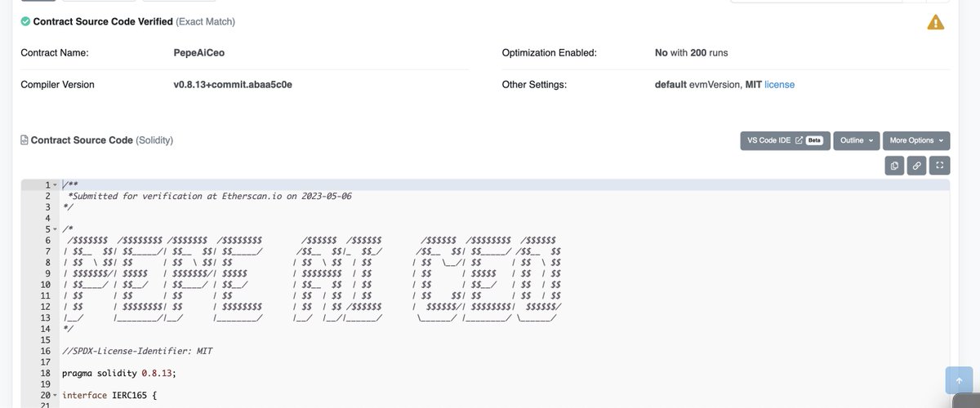Click the SPDX-License-Identifier comment line

(137, 351)
